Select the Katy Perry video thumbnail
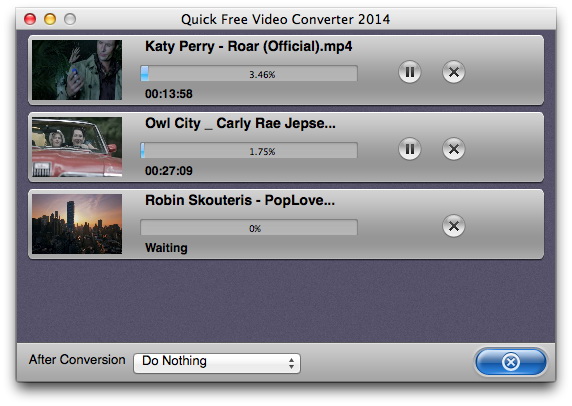 pos(77,70)
